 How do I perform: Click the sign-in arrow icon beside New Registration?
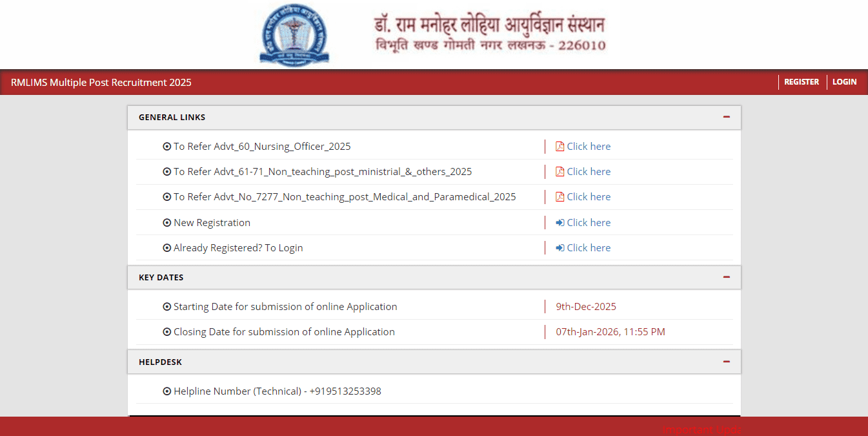(x=559, y=222)
